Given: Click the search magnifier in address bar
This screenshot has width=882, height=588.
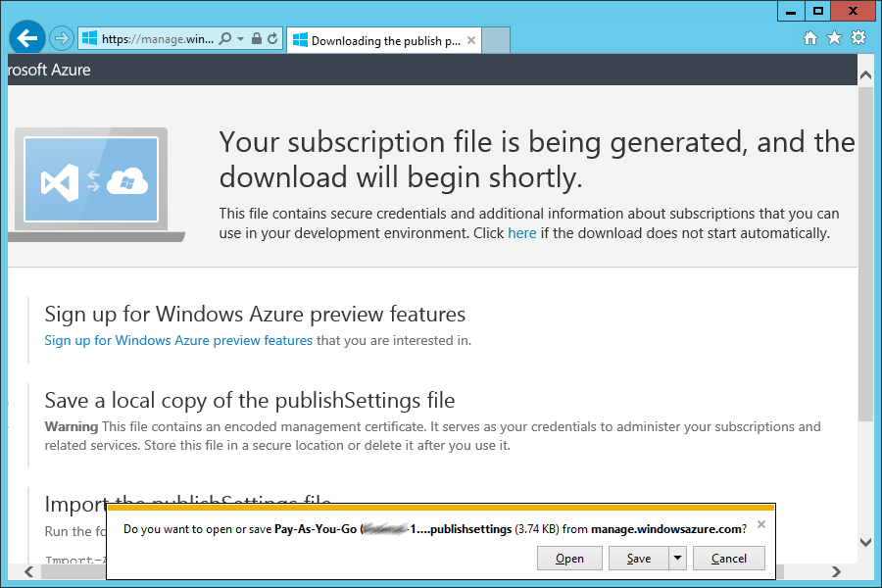Looking at the screenshot, I should pyautogui.click(x=225, y=38).
